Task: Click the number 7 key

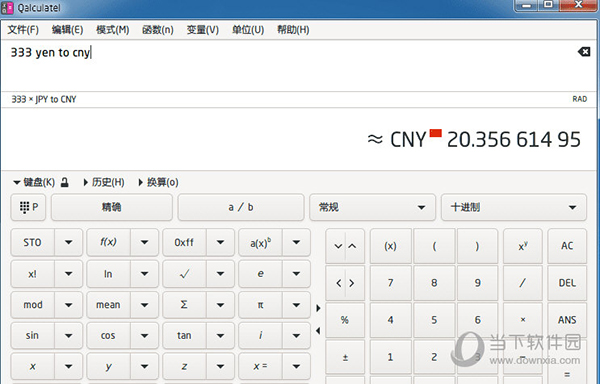Action: click(391, 283)
